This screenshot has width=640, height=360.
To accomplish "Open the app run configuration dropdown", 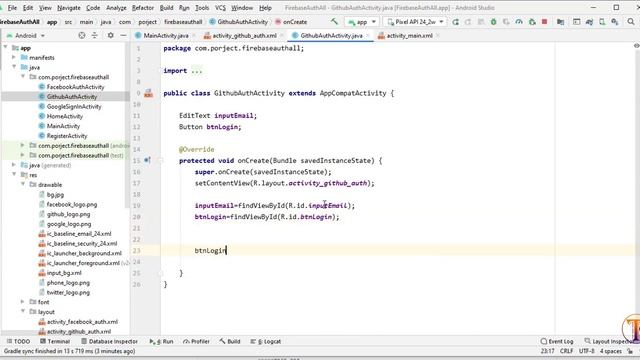I will [362, 22].
